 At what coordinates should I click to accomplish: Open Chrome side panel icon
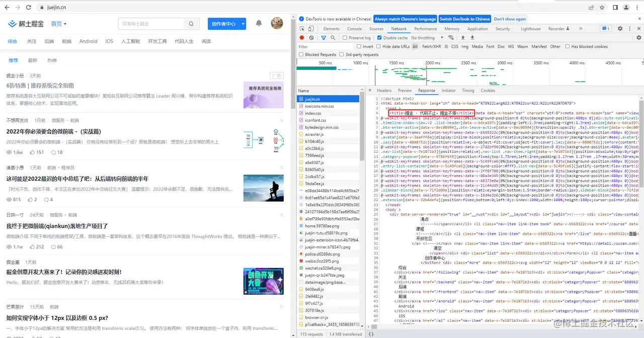[615, 8]
